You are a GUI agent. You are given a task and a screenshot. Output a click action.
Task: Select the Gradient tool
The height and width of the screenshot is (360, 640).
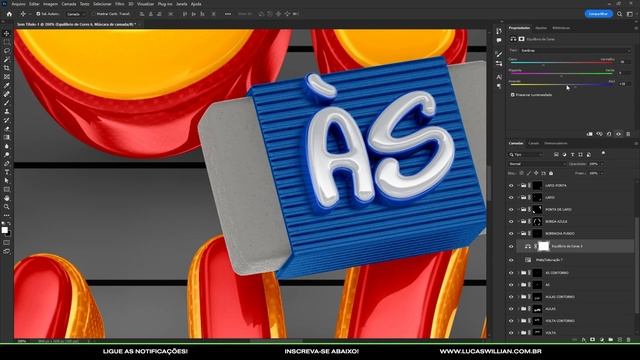tap(7, 137)
